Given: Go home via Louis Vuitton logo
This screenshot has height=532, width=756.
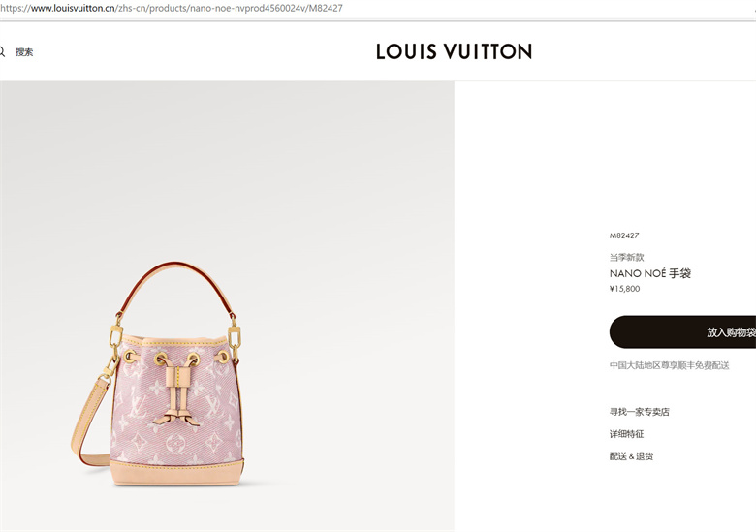Looking at the screenshot, I should pos(455,51).
